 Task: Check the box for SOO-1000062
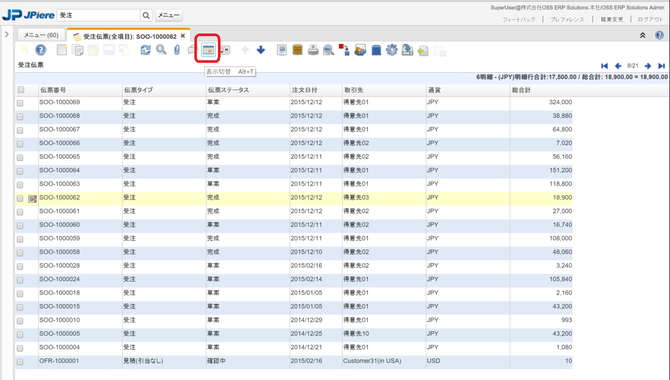(x=20, y=198)
